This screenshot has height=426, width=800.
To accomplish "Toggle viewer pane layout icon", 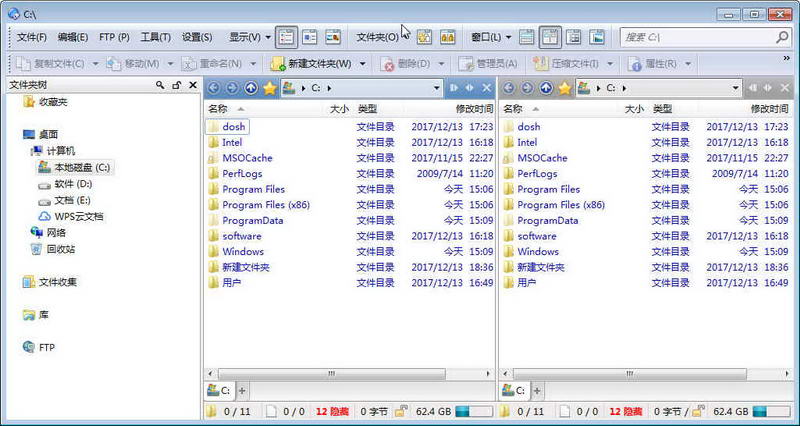I will pos(597,37).
